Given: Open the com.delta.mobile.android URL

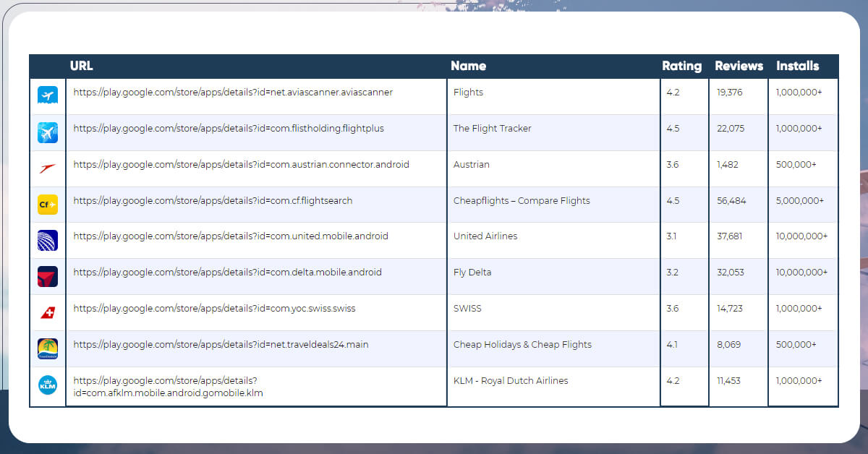Looking at the screenshot, I should click(x=227, y=273).
